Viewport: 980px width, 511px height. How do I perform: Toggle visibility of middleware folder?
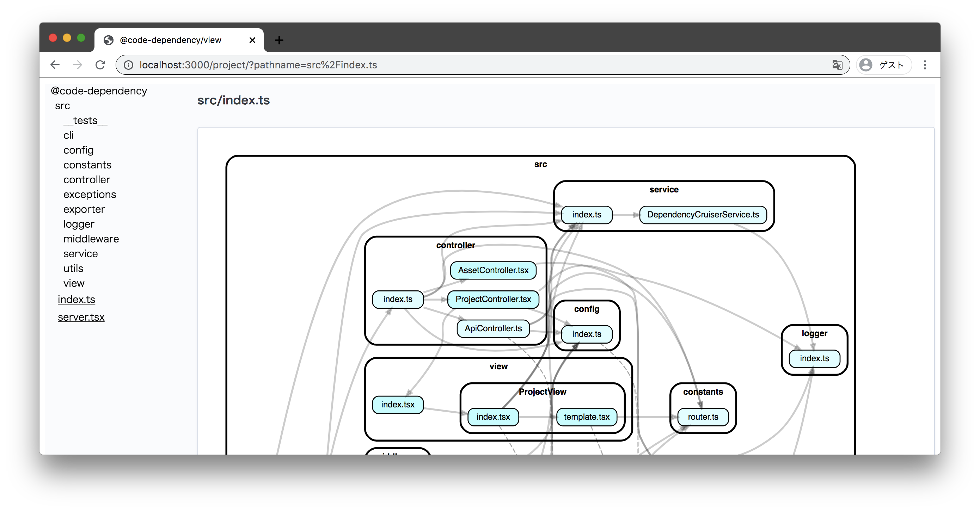(91, 238)
